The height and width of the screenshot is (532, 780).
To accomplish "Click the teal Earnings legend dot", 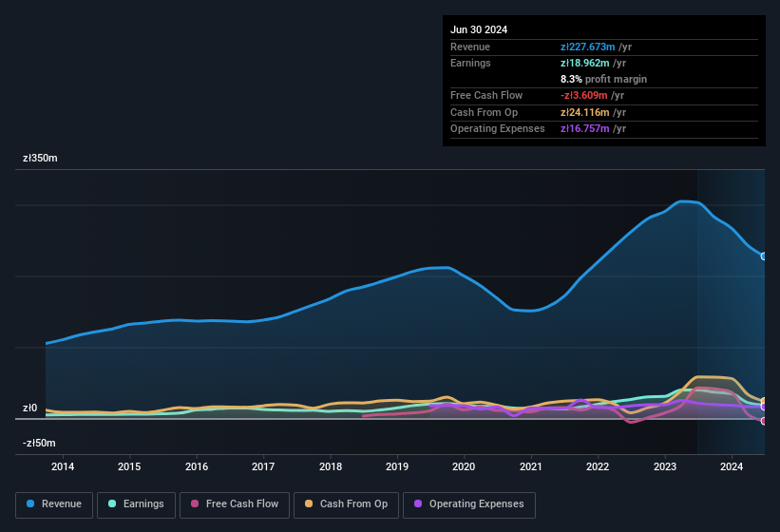I will (x=113, y=504).
